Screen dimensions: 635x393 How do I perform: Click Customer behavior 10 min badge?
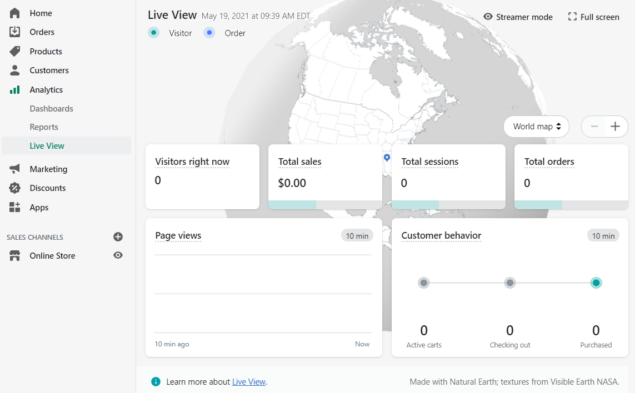point(603,236)
